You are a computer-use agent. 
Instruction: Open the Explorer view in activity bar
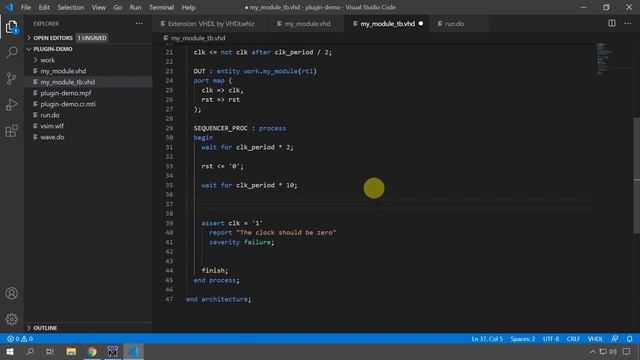tap(11, 27)
